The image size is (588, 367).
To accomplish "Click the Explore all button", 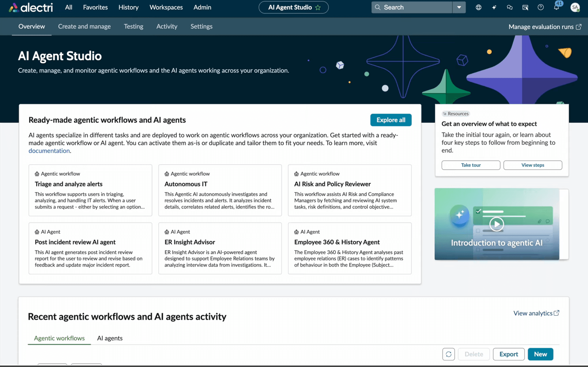I will [391, 120].
